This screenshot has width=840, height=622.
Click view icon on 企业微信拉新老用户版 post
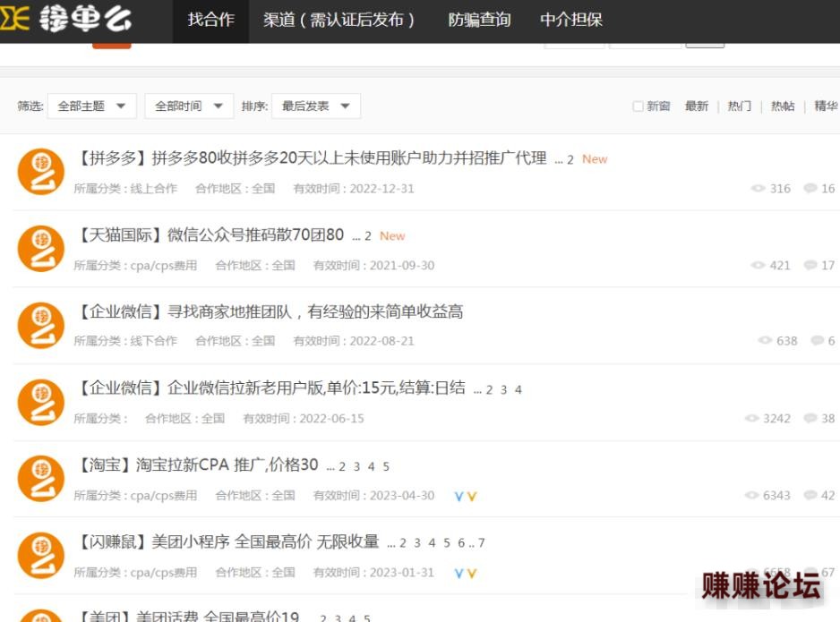(x=752, y=418)
